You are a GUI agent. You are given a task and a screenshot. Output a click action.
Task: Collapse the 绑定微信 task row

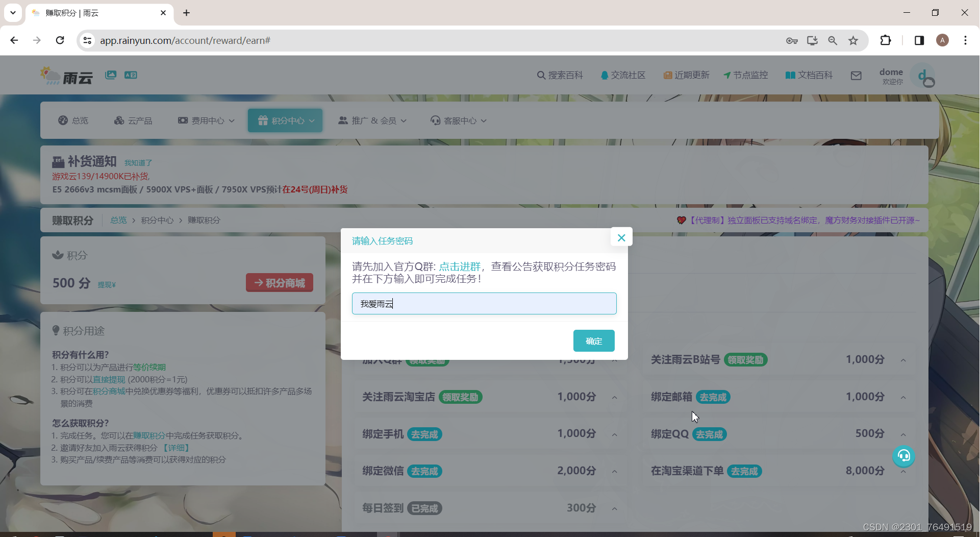coord(615,472)
